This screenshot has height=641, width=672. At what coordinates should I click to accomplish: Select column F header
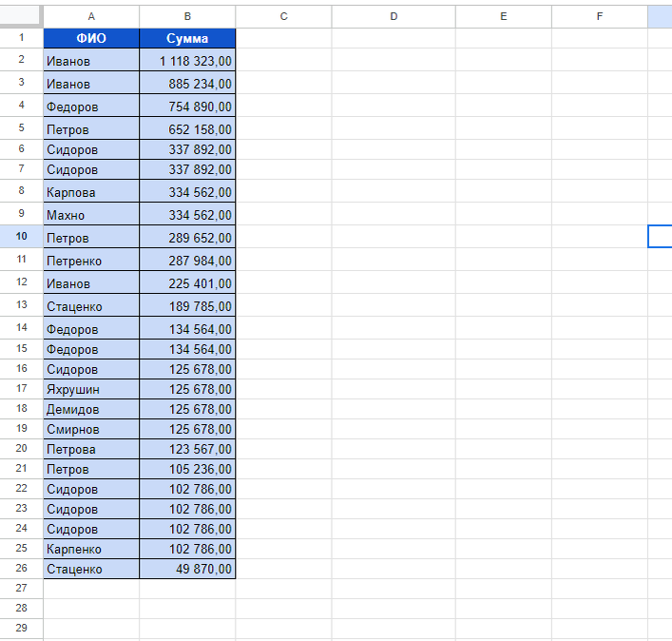click(x=600, y=17)
